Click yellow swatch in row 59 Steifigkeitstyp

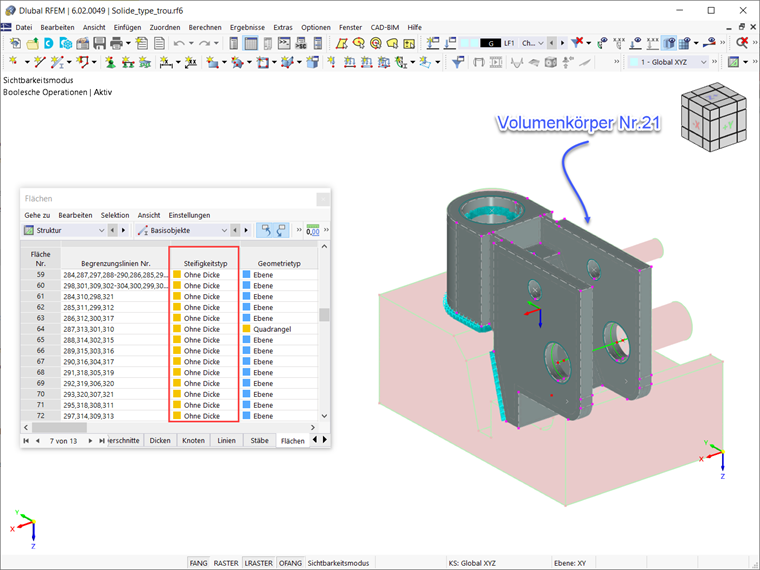[177, 274]
